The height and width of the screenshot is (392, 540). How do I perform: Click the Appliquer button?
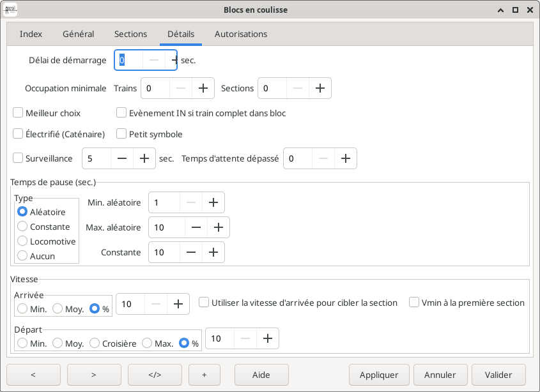click(379, 375)
